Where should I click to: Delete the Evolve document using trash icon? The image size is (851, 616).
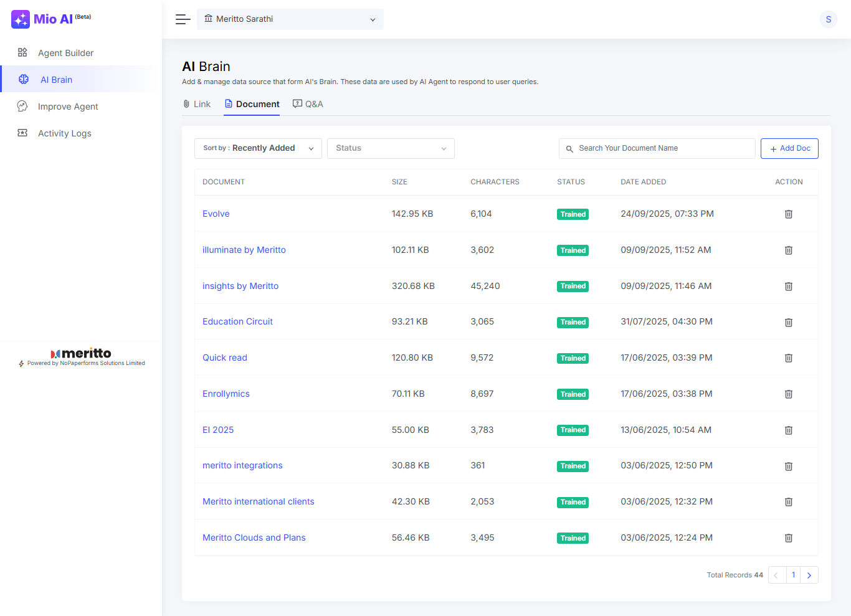pos(788,214)
